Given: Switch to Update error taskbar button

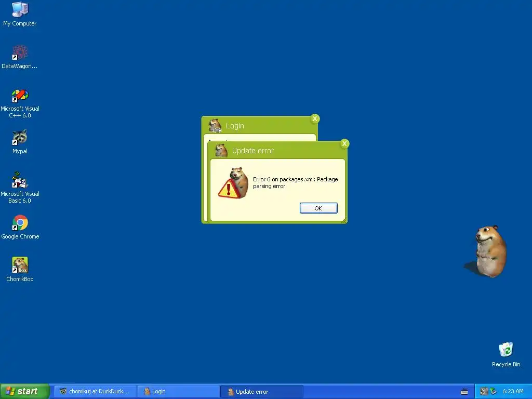Looking at the screenshot, I should pos(261,392).
